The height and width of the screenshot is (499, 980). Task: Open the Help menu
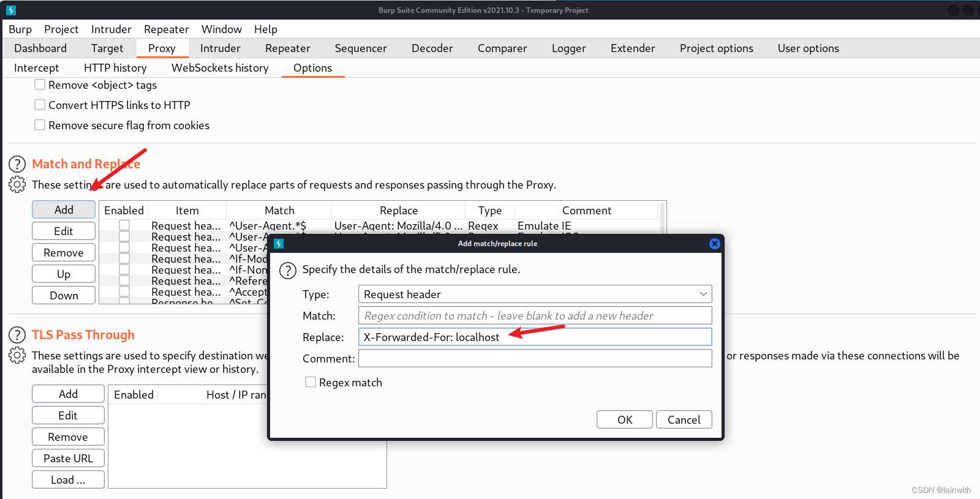266,29
